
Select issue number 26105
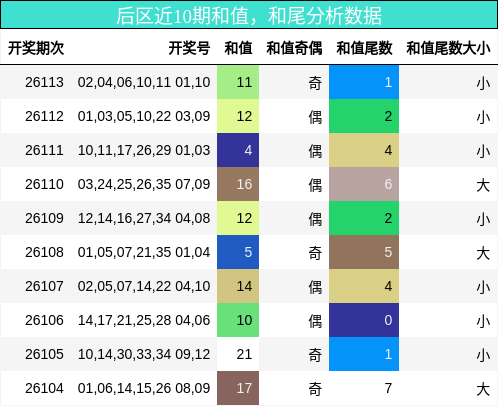[44, 354]
